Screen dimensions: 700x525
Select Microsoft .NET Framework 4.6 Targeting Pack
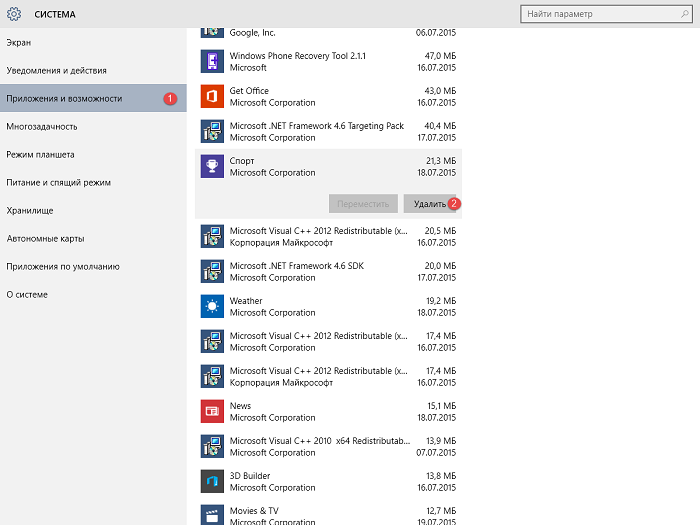(x=328, y=131)
